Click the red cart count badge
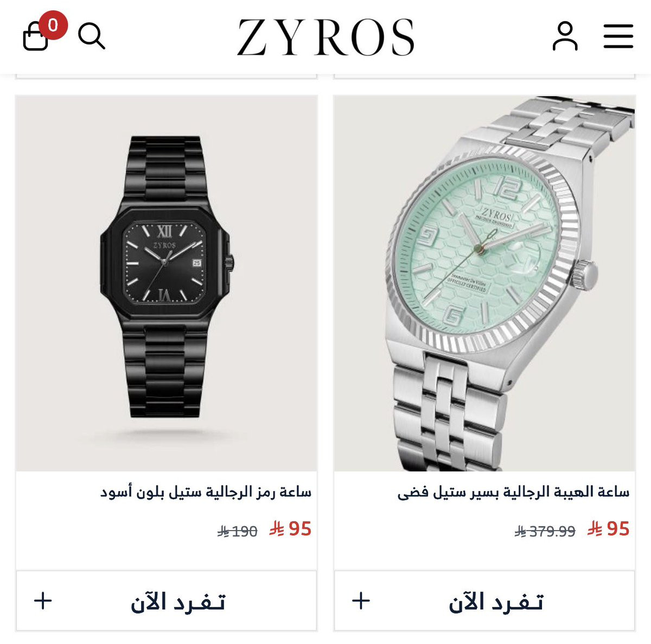The height and width of the screenshot is (644, 651). (x=53, y=25)
